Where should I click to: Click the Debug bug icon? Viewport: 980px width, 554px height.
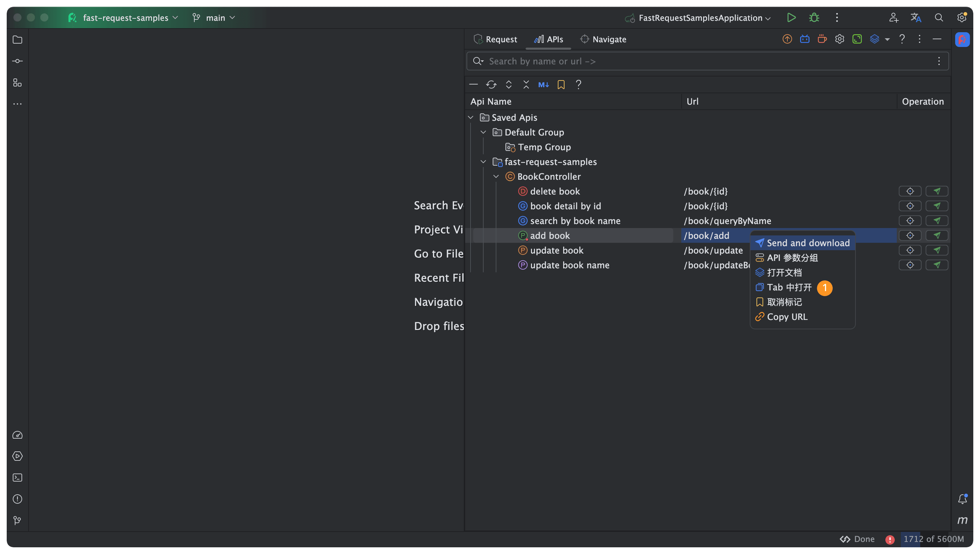click(x=814, y=17)
